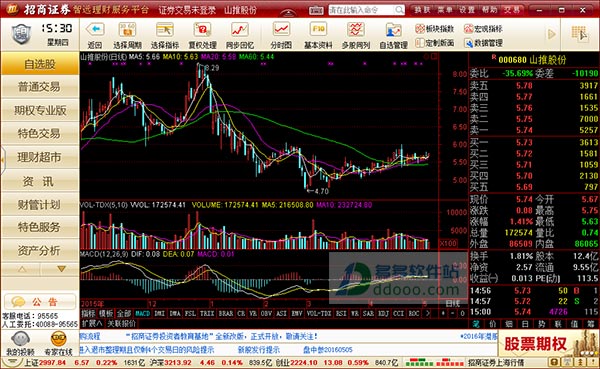Show more indicator tabs with > arrow
The width and height of the screenshot is (600, 369).
pos(427,313)
